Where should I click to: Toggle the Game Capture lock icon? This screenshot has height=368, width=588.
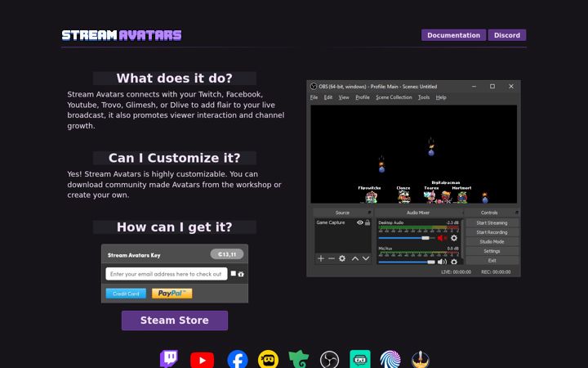point(367,222)
